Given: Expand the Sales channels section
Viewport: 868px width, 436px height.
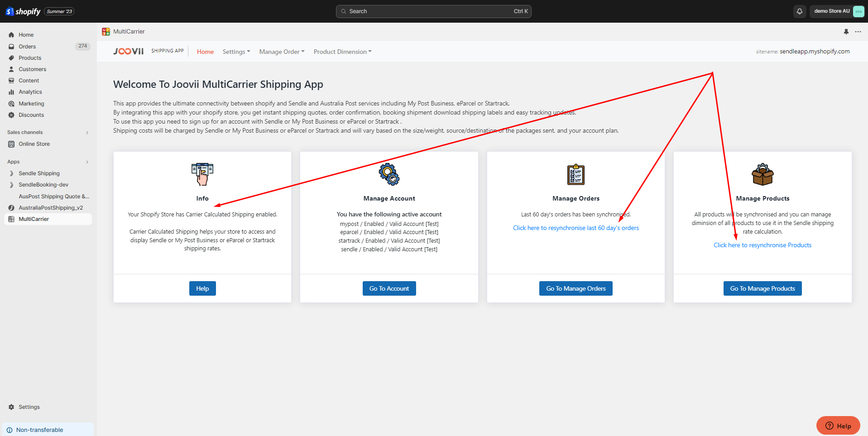Looking at the screenshot, I should click(x=87, y=132).
